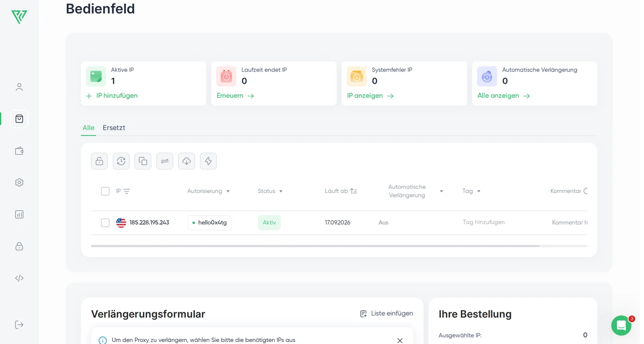Click the cloud download toolbar icon
This screenshot has height=344, width=644.
pos(187,161)
